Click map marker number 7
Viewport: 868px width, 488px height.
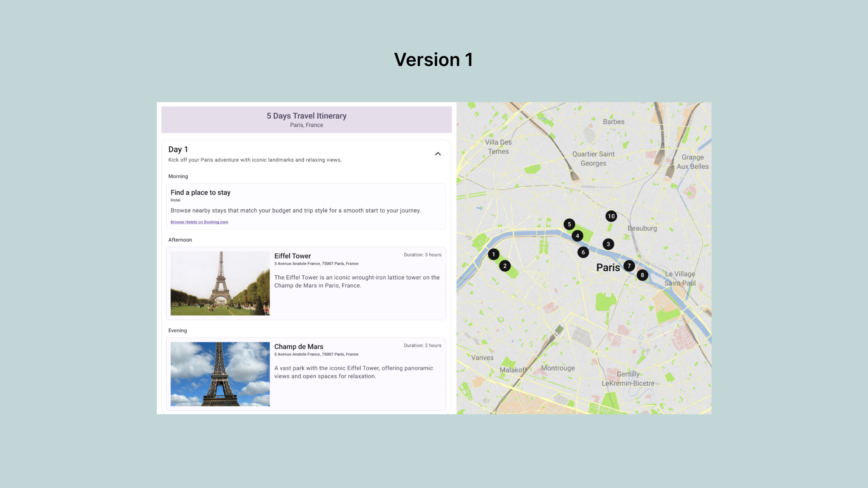point(629,266)
